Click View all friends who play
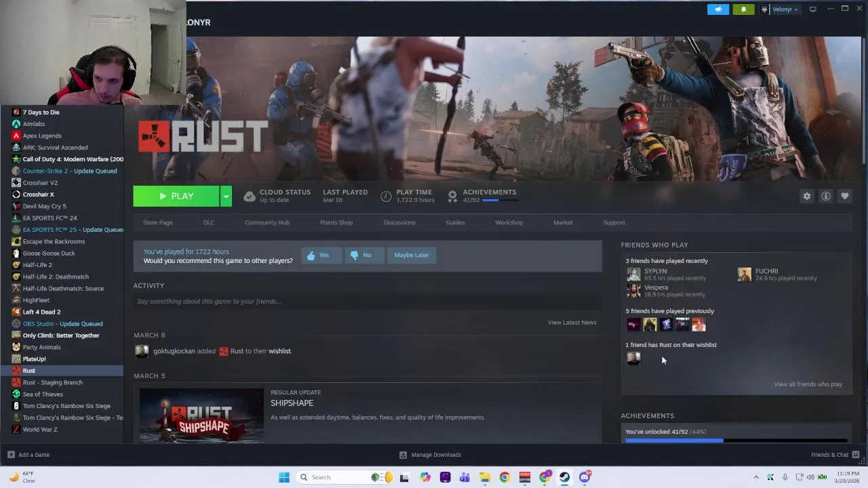868x488 pixels. (808, 384)
